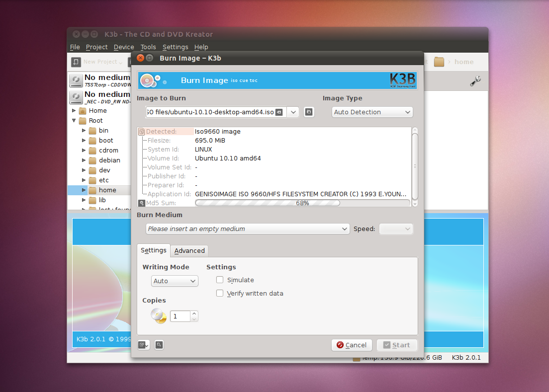Viewport: 549px width, 392px height.
Task: Click the file browse icon next to image path
Action: pos(308,112)
